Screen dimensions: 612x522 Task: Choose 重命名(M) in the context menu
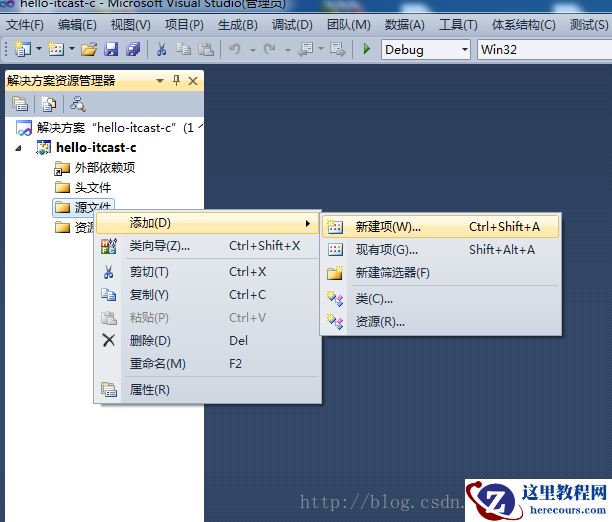point(207,364)
